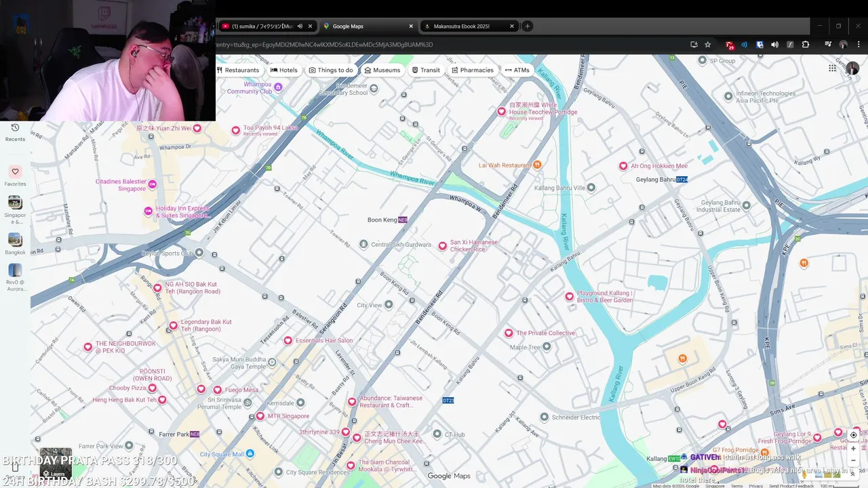Open the Google apps grid

[832, 68]
